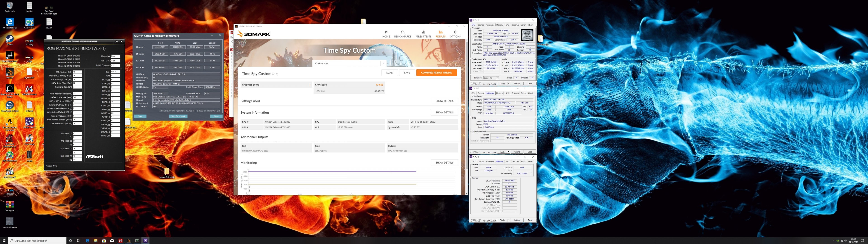Viewport: 868px width, 244px height.
Task: Click the Windows search text field
Action: click(x=37, y=241)
